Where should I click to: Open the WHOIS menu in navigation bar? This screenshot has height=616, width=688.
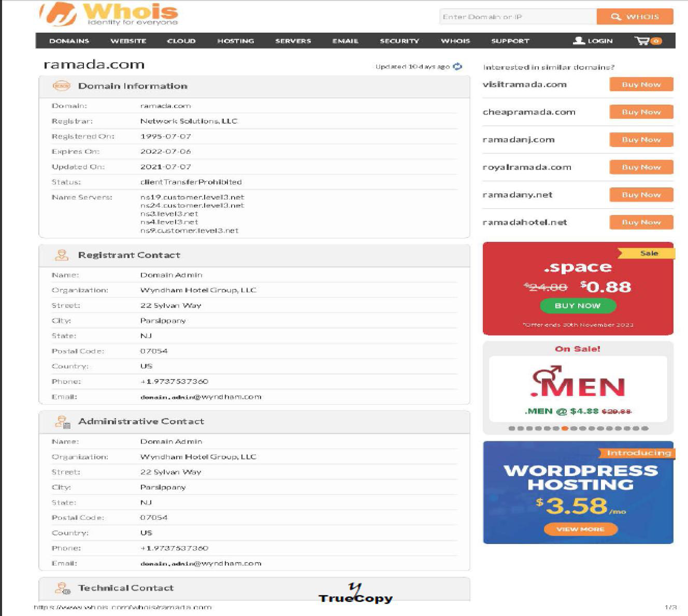(x=455, y=41)
